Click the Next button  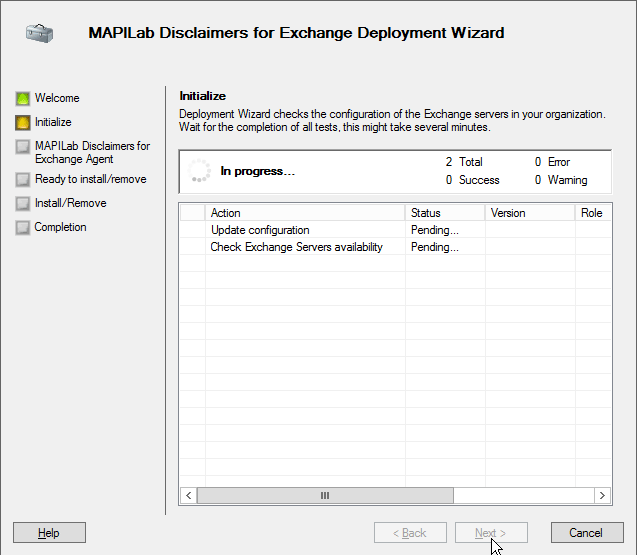point(491,533)
